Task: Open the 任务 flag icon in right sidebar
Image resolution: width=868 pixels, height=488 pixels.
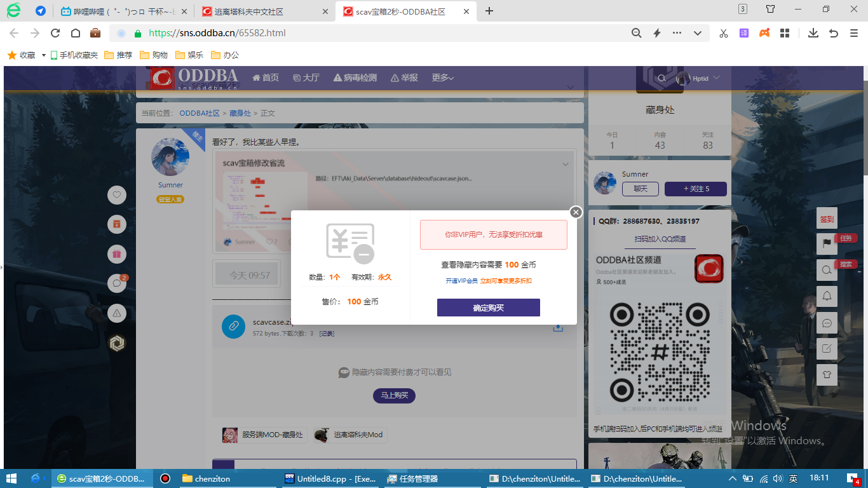Action: 827,244
